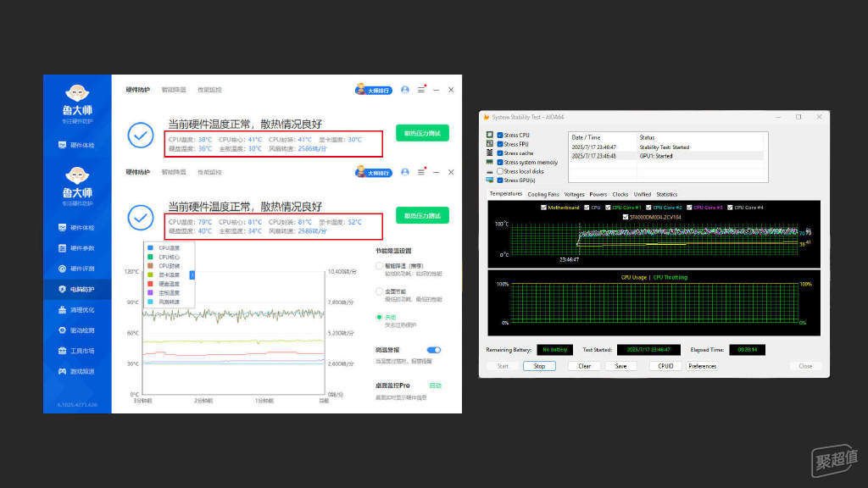This screenshot has width=868, height=488.
Task: Select the "Stability Test: Started" log row
Action: pyautogui.click(x=668, y=147)
